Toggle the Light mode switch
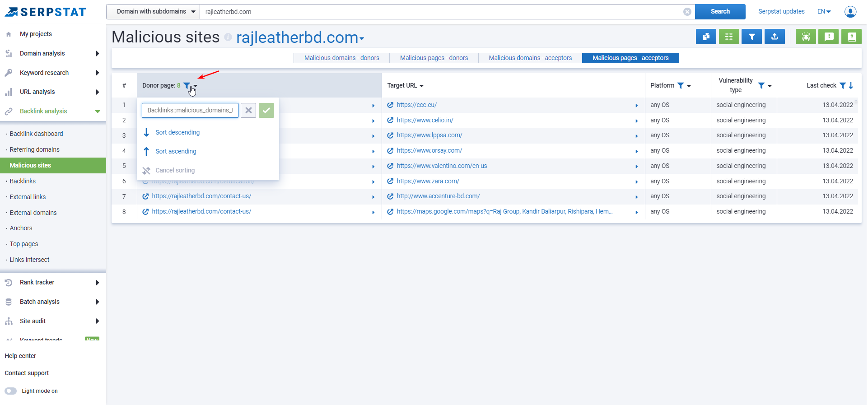 pyautogui.click(x=11, y=391)
